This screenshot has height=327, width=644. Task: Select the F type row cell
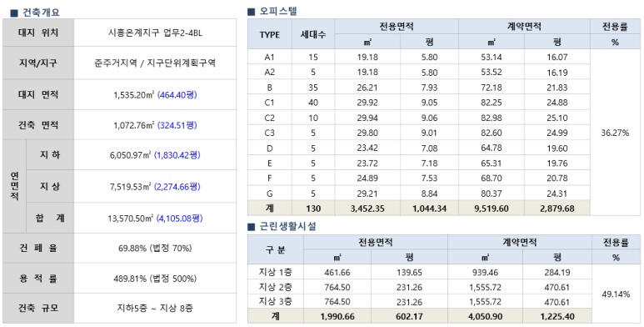pyautogui.click(x=269, y=179)
